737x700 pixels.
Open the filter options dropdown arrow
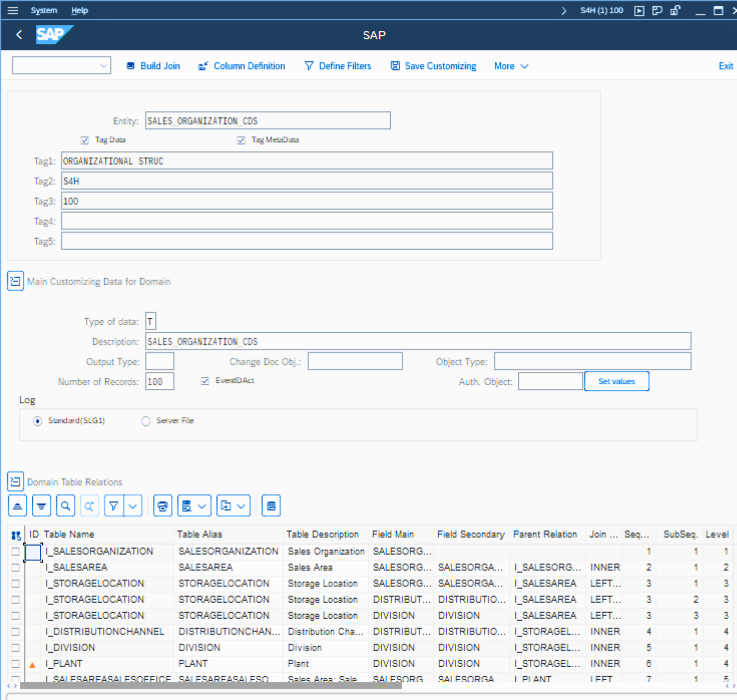pyautogui.click(x=133, y=506)
